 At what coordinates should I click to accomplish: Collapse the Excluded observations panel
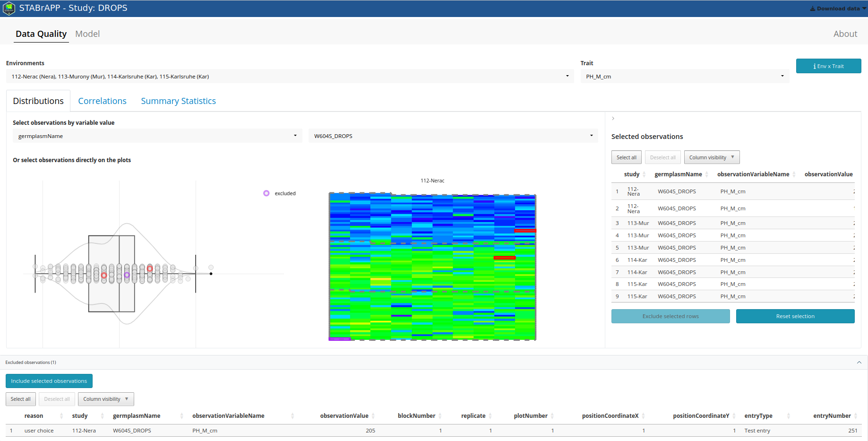click(859, 363)
